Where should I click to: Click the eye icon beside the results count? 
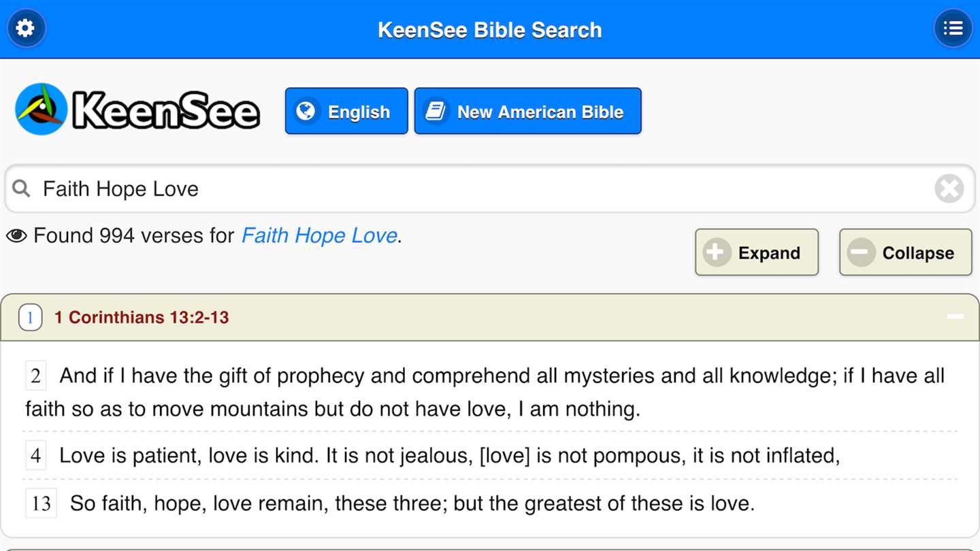16,236
